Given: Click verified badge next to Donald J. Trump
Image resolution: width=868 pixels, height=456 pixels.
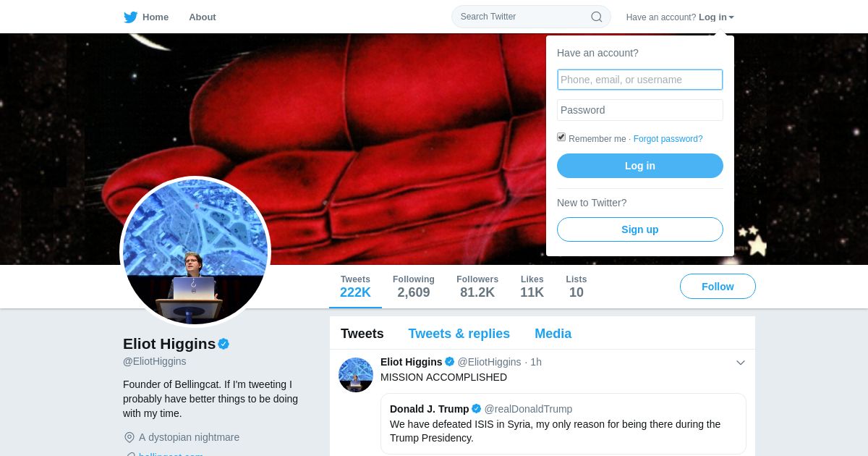Looking at the screenshot, I should (476, 409).
